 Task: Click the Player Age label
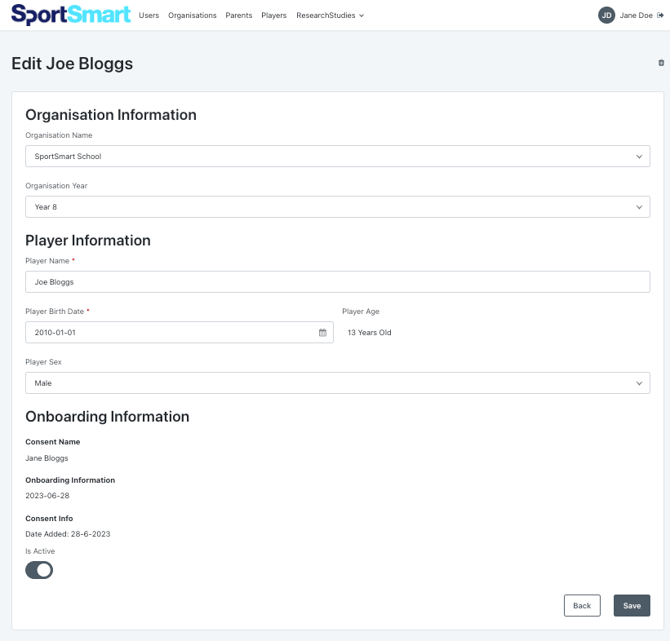pos(361,312)
